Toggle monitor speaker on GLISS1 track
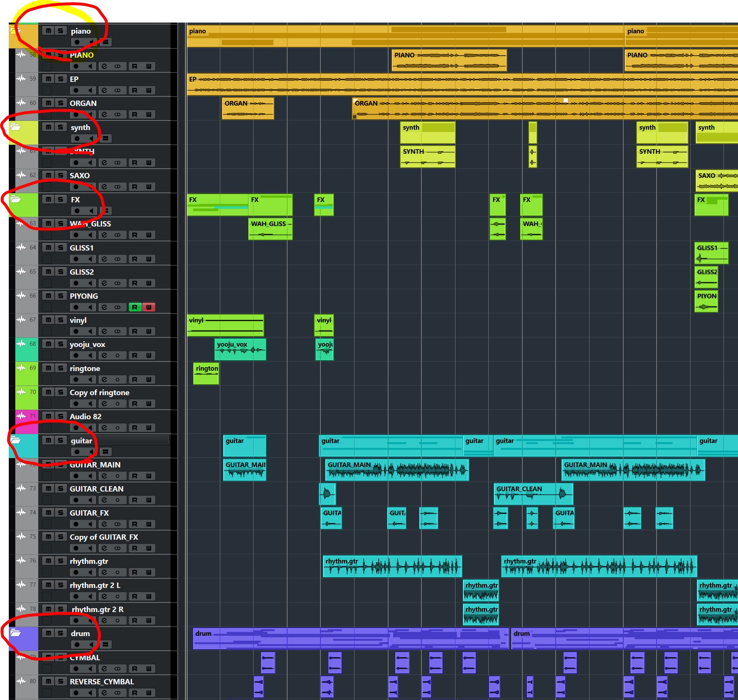This screenshot has width=738, height=700. coord(90,259)
